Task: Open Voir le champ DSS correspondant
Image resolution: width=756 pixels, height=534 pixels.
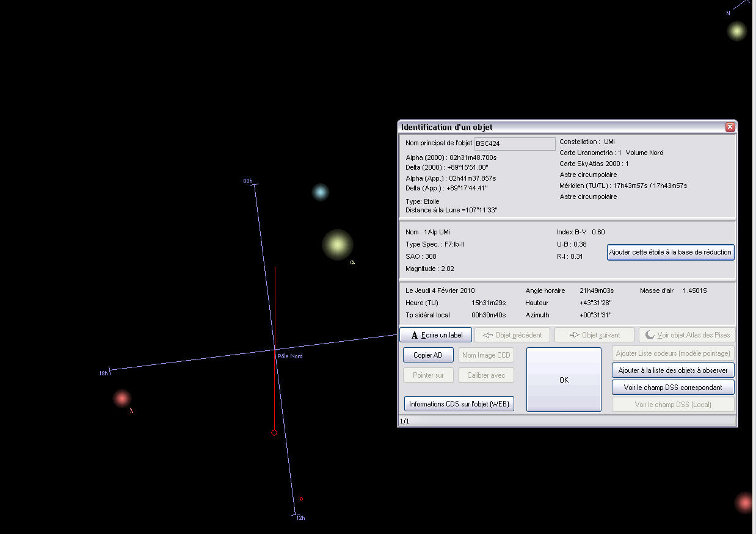Action: click(673, 388)
